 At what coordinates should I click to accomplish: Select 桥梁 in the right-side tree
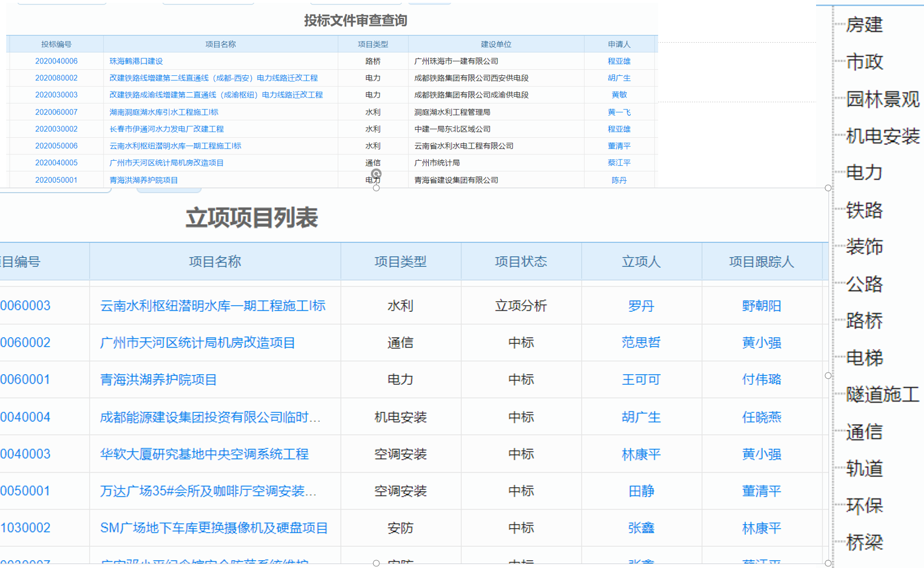coord(864,543)
